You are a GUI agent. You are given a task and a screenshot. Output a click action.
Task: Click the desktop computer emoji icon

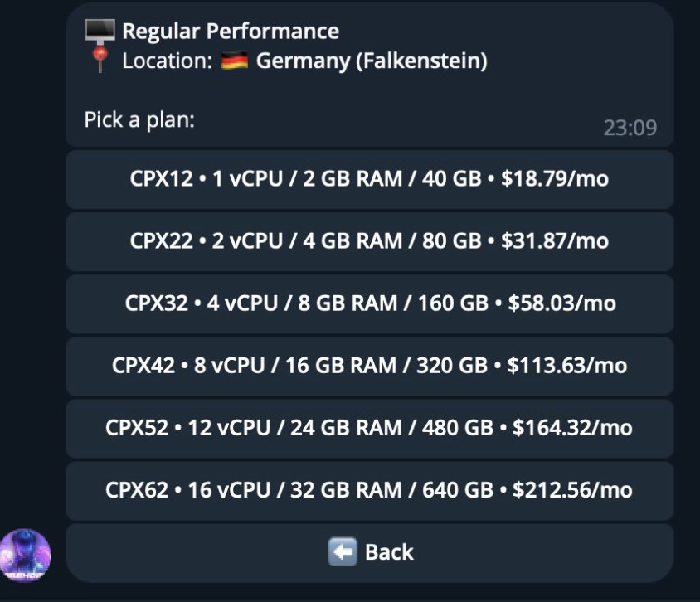[100, 32]
